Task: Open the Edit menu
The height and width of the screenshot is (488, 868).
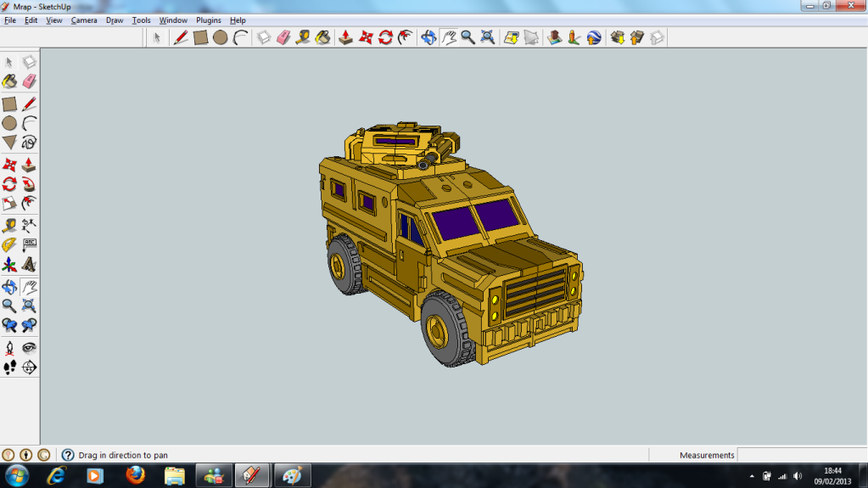Action: [31, 20]
